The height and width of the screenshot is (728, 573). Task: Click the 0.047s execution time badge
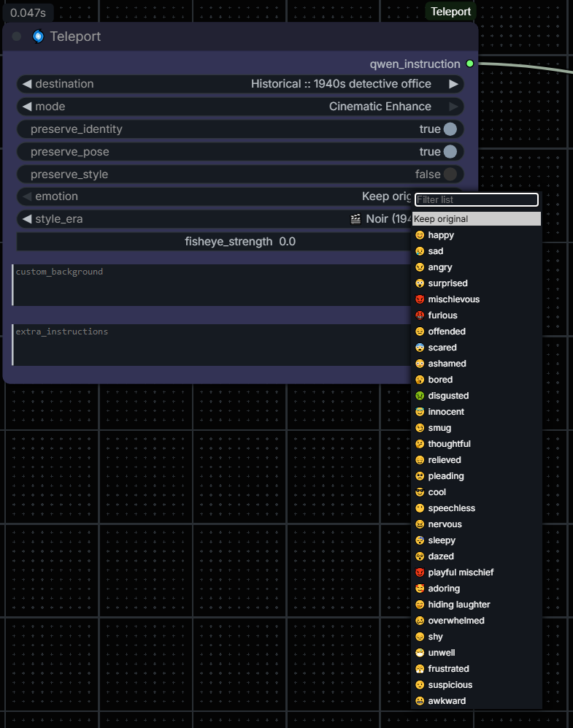point(28,12)
